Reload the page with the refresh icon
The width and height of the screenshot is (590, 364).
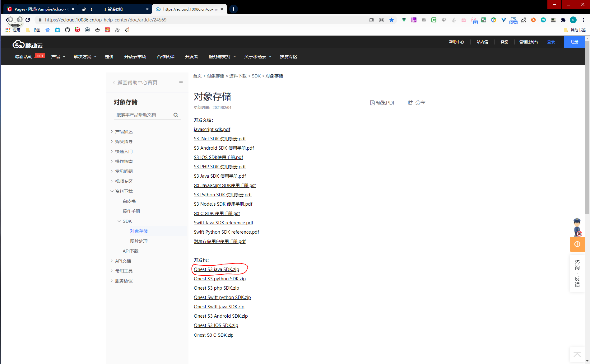[28, 20]
